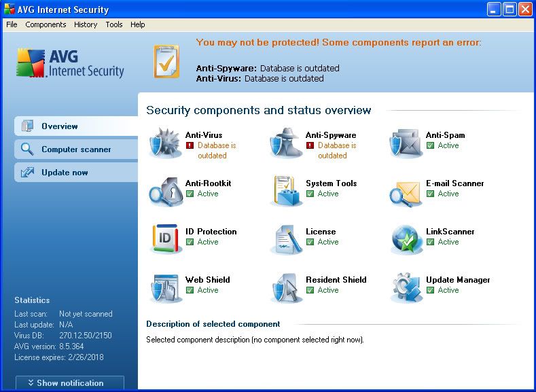Click the Web Shield component title
Screen dimensions: 536x392
coord(207,279)
